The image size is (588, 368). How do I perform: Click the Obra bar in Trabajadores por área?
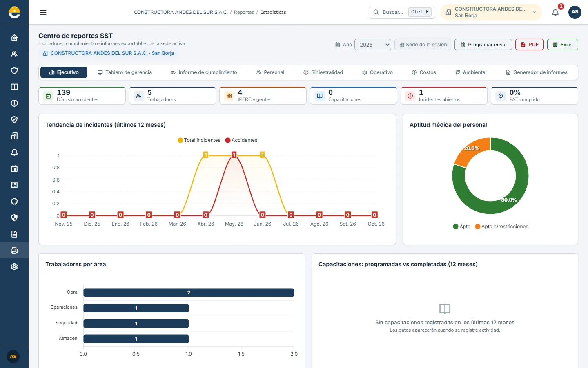point(189,293)
